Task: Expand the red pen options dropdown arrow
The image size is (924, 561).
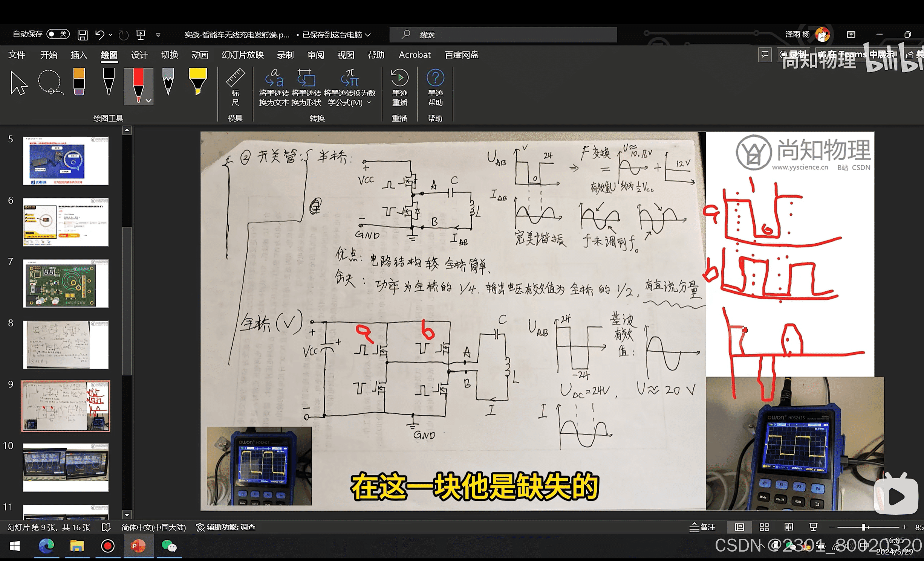Action: click(x=148, y=101)
